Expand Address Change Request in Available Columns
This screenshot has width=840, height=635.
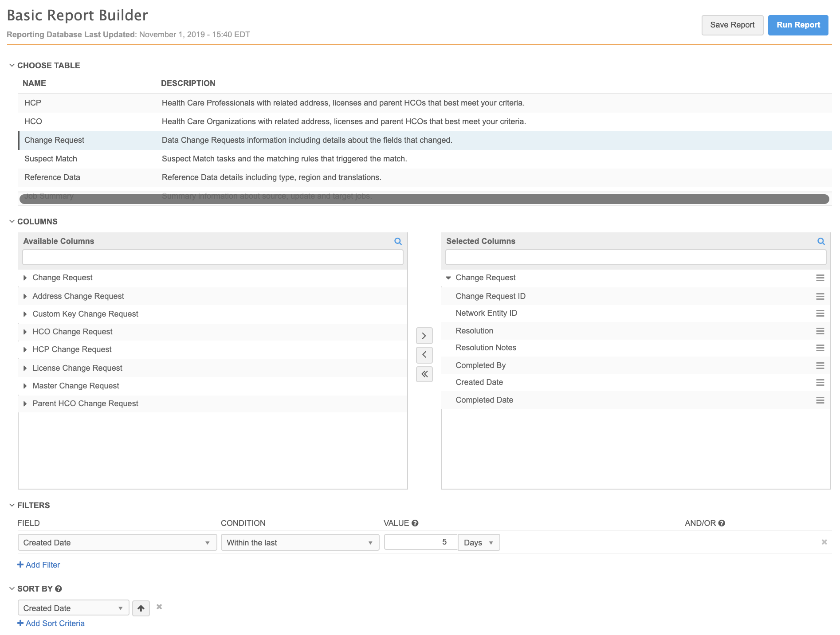tap(25, 296)
